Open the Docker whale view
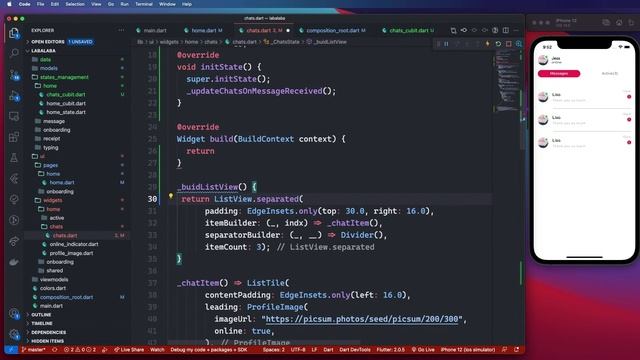The width and height of the screenshot is (640, 360). coord(14,262)
